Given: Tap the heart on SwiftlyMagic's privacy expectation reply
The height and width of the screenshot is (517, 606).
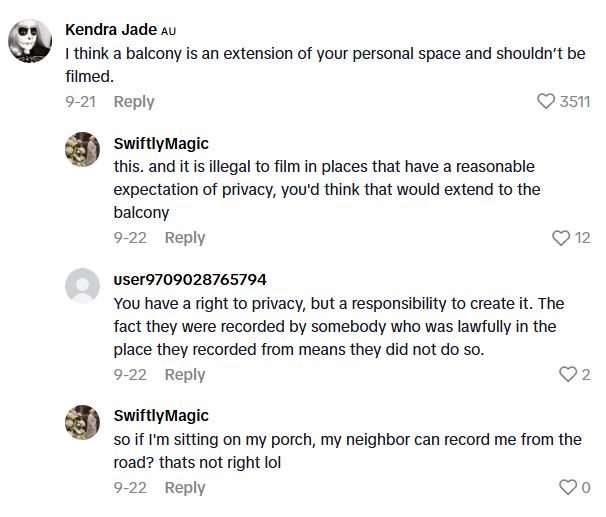Looking at the screenshot, I should pos(561,238).
